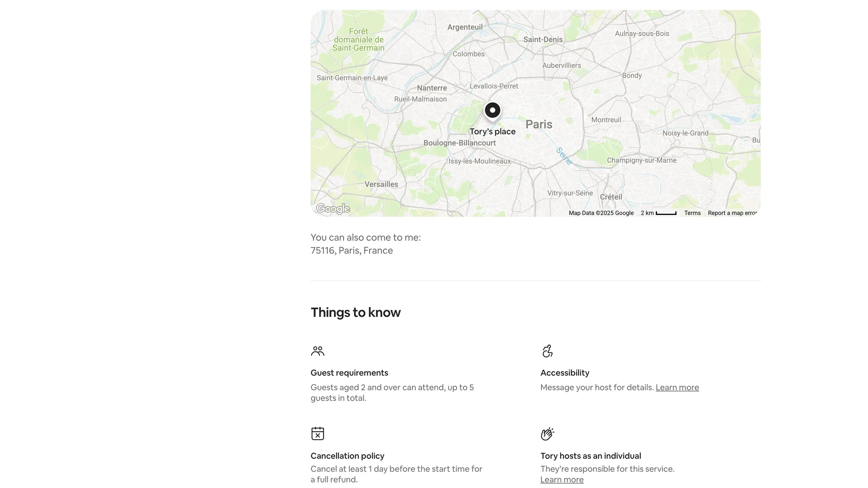Click the Accessibility wheelchair icon
This screenshot has height=488, width=868.
pyautogui.click(x=547, y=351)
